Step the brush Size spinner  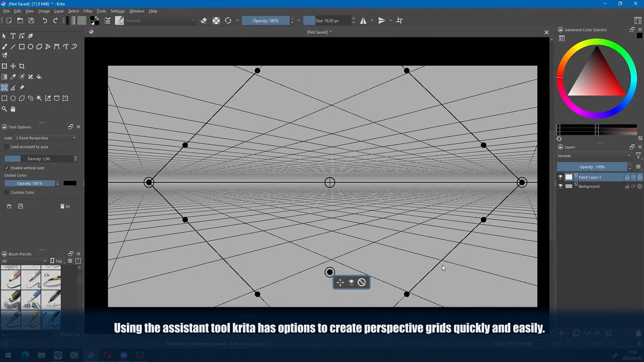pyautogui.click(x=353, y=21)
